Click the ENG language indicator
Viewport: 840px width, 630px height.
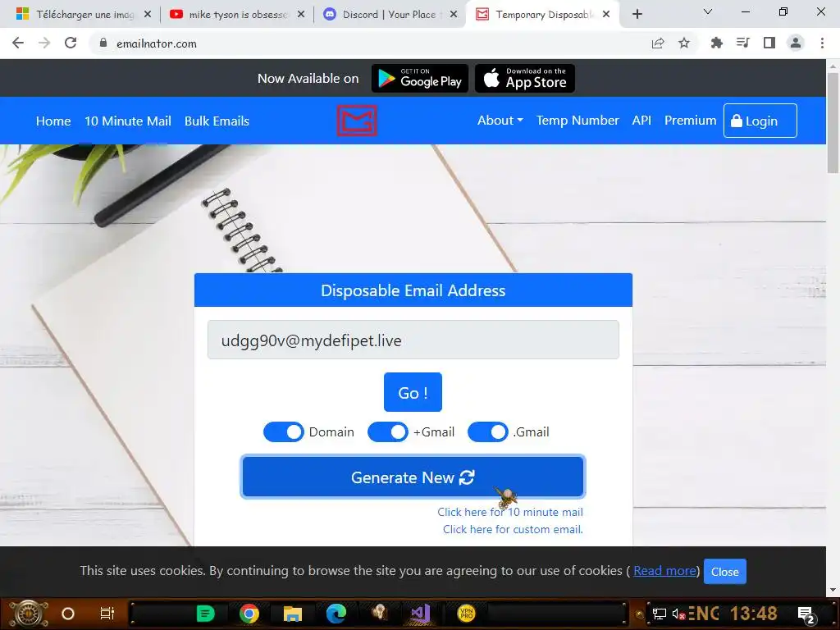[x=703, y=614]
